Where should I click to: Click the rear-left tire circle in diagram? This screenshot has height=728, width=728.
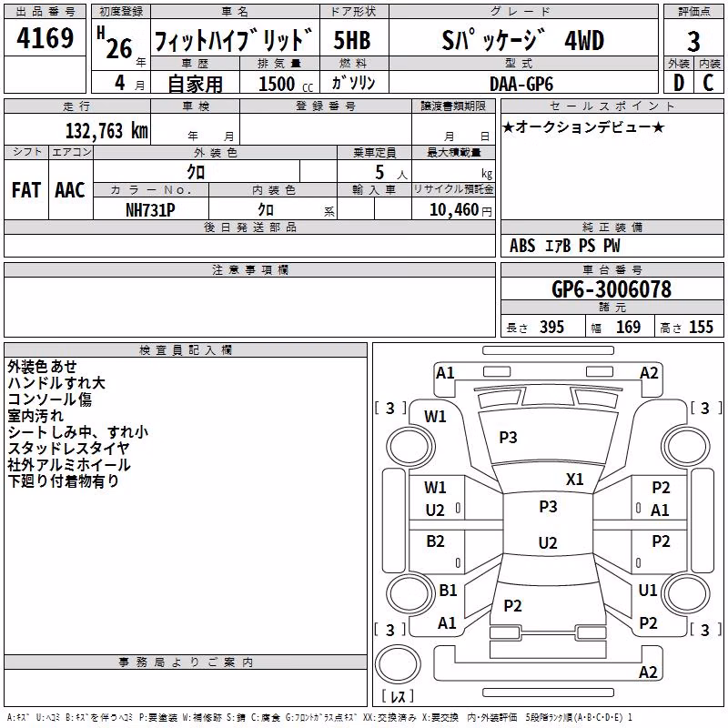point(410,593)
